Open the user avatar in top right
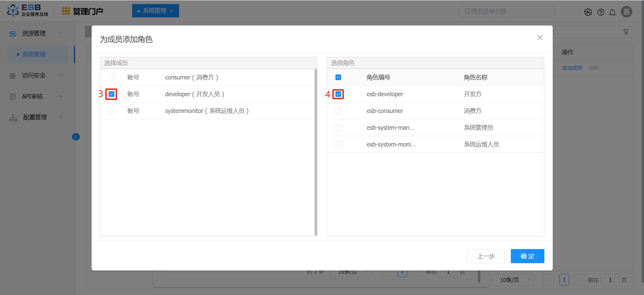The height and width of the screenshot is (295, 644). click(627, 12)
